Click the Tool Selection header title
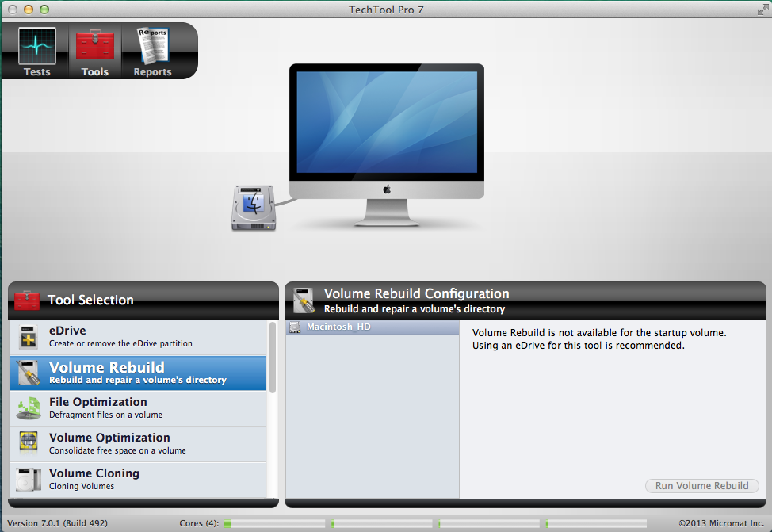 [90, 300]
